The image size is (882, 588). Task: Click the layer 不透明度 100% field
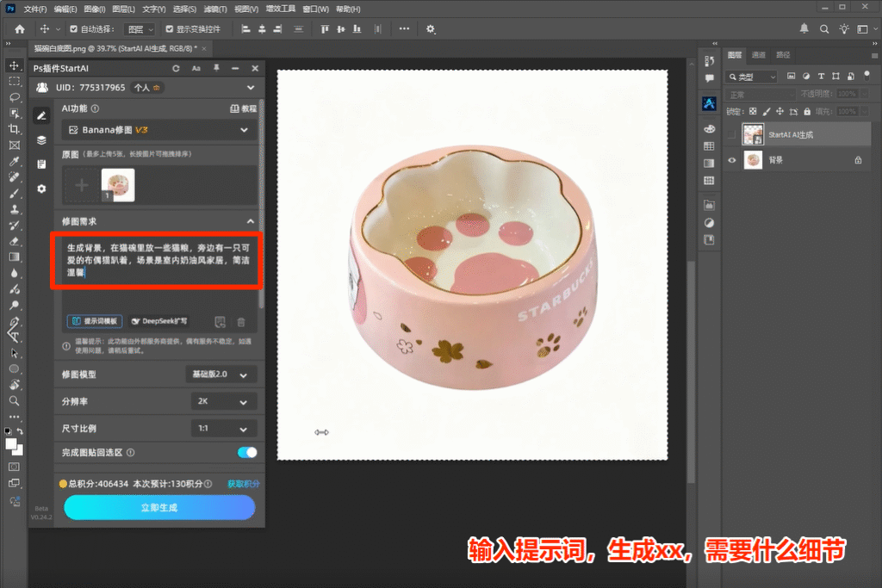click(847, 94)
